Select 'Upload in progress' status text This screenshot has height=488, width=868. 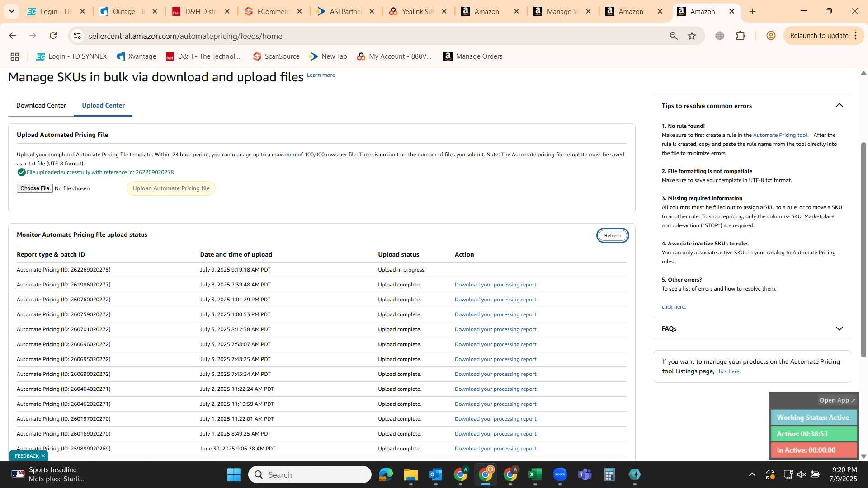[401, 270]
